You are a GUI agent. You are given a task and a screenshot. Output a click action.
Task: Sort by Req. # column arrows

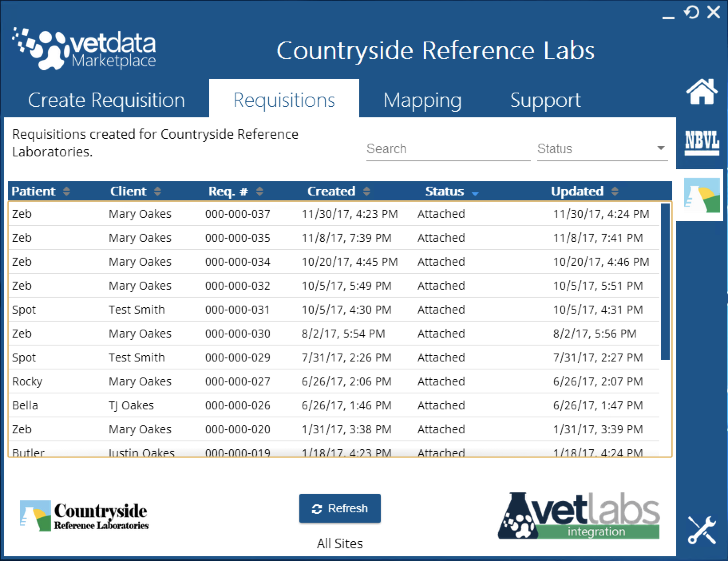(260, 192)
